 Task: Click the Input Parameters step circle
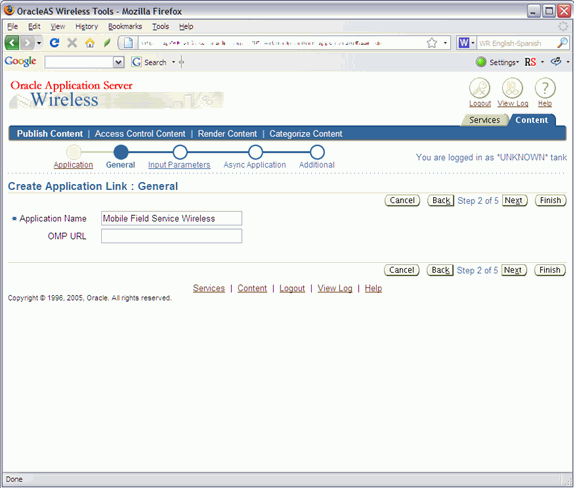click(180, 152)
